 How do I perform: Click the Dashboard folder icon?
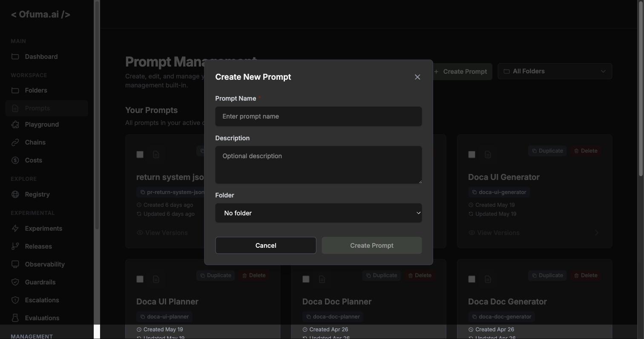click(x=15, y=57)
